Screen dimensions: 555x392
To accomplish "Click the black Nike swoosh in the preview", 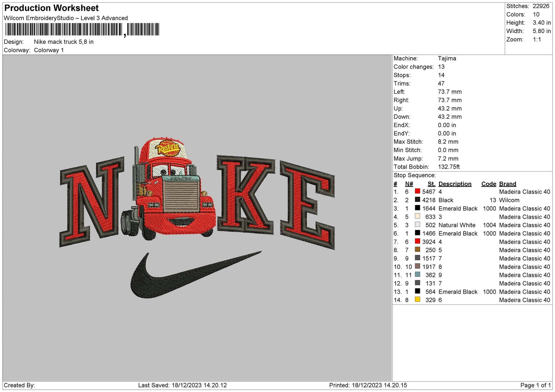I will click(x=196, y=275).
